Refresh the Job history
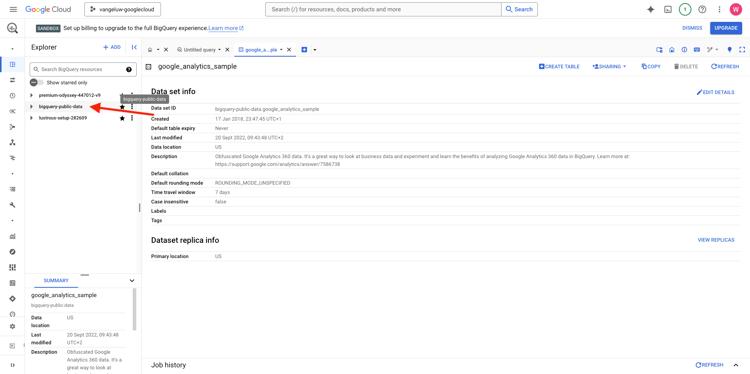 [709, 365]
